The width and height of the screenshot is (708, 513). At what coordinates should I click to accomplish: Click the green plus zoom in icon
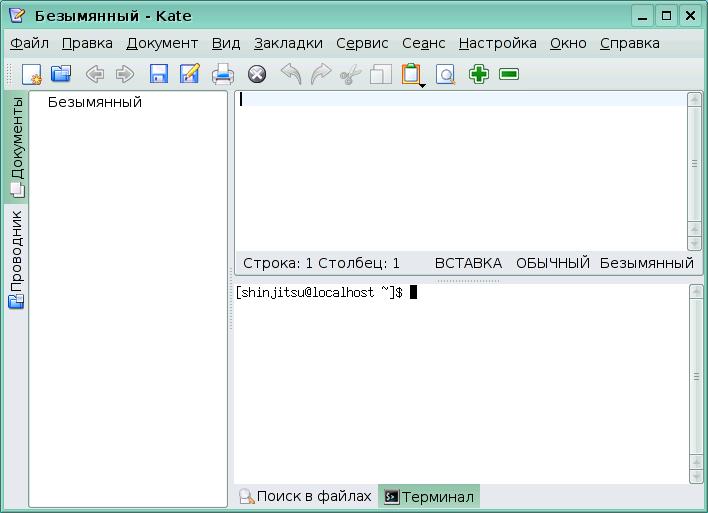tap(479, 74)
